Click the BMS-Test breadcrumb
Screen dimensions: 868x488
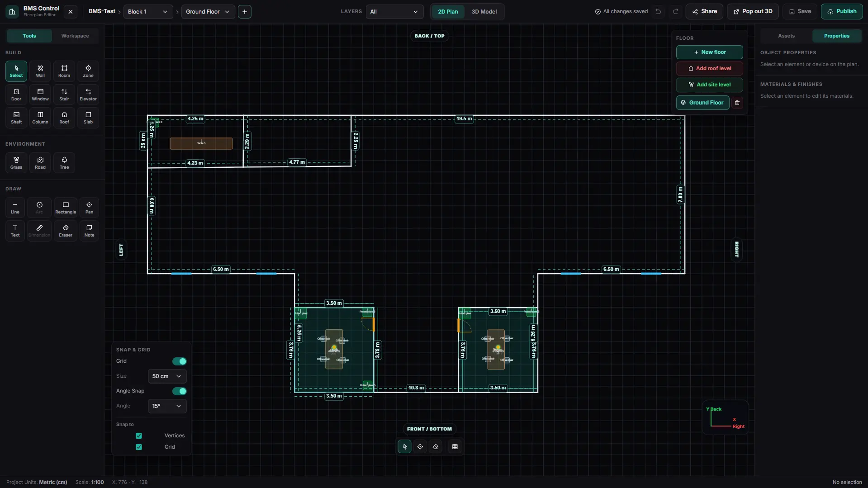click(102, 11)
